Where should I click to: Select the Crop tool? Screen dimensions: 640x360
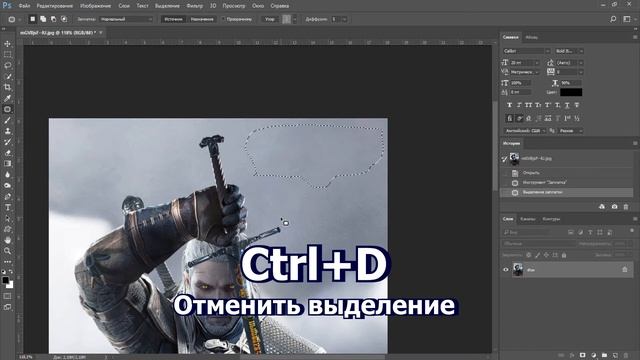(x=7, y=87)
